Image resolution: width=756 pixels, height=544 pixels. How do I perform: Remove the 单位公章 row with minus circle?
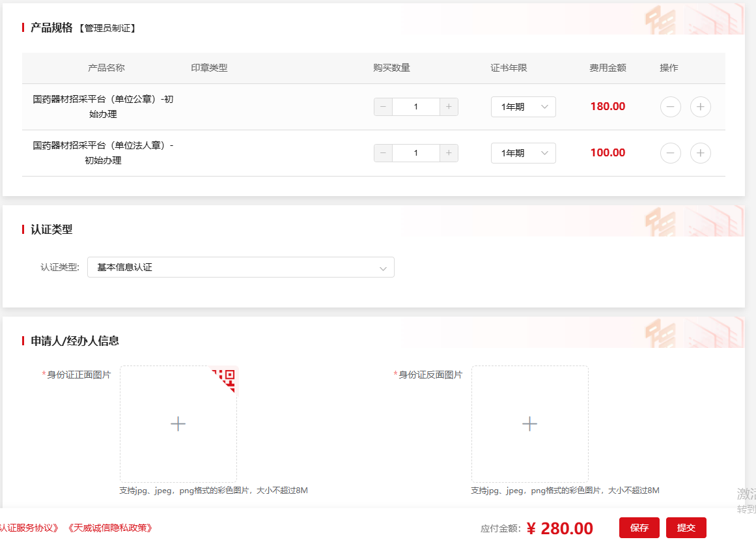670,107
